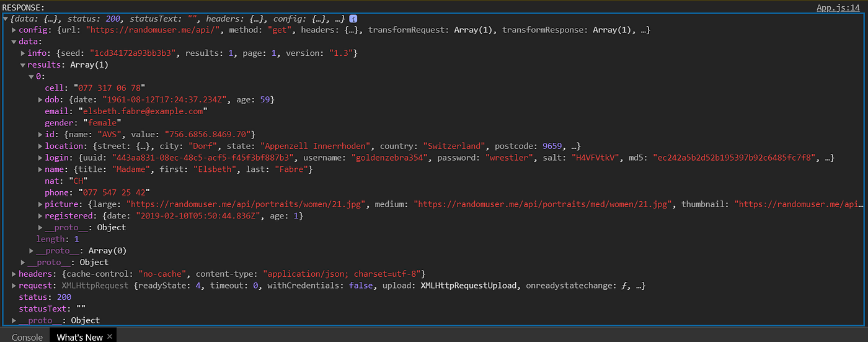Click the info badge icon beside the object summary

pyautogui.click(x=353, y=19)
